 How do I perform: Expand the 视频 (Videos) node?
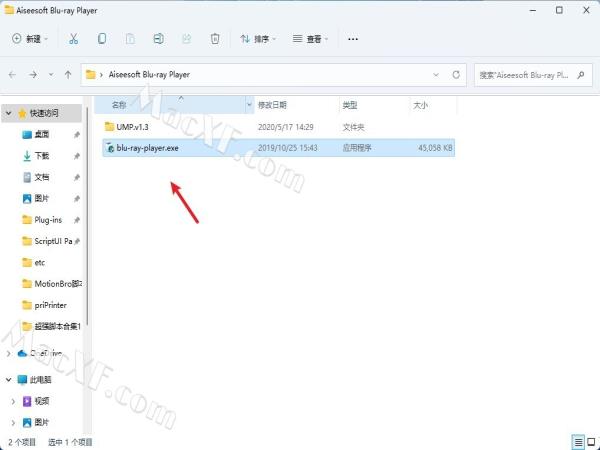pyautogui.click(x=13, y=401)
